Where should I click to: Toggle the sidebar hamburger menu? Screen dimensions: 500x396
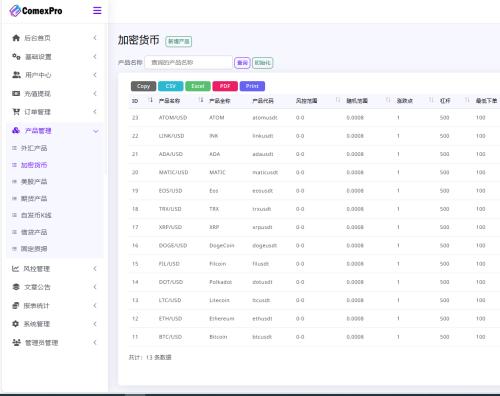pyautogui.click(x=97, y=11)
